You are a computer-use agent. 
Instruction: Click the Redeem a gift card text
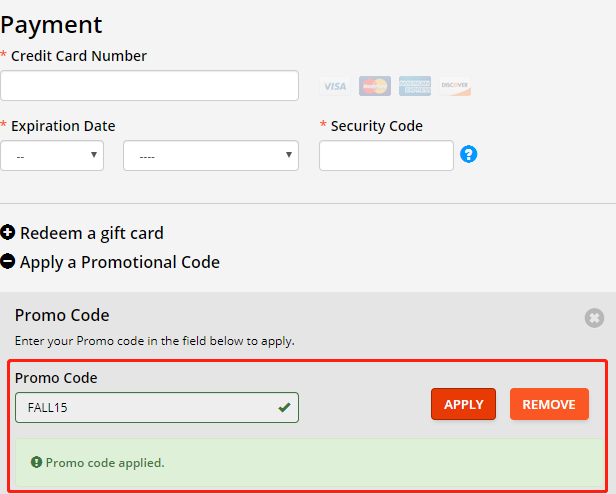coord(92,233)
